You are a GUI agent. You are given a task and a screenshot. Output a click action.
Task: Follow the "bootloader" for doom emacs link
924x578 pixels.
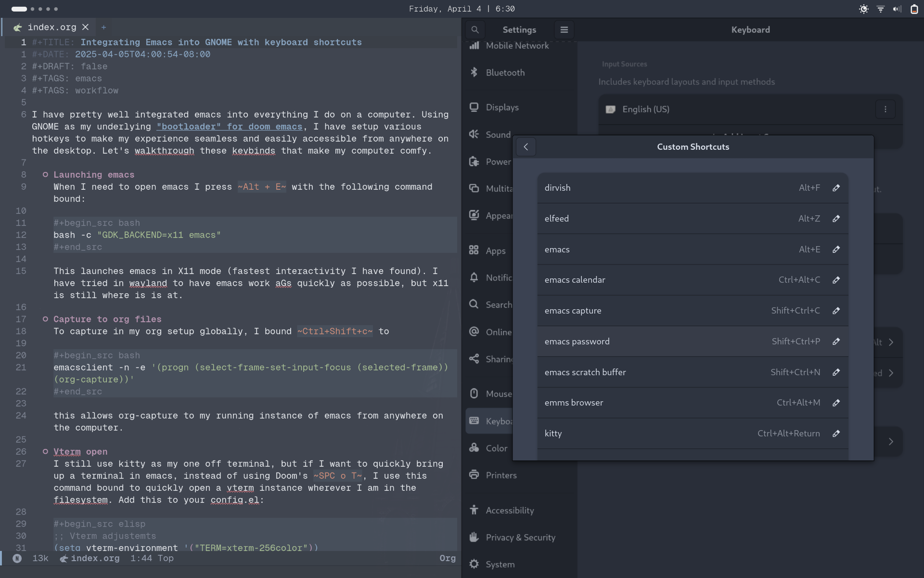click(x=230, y=127)
